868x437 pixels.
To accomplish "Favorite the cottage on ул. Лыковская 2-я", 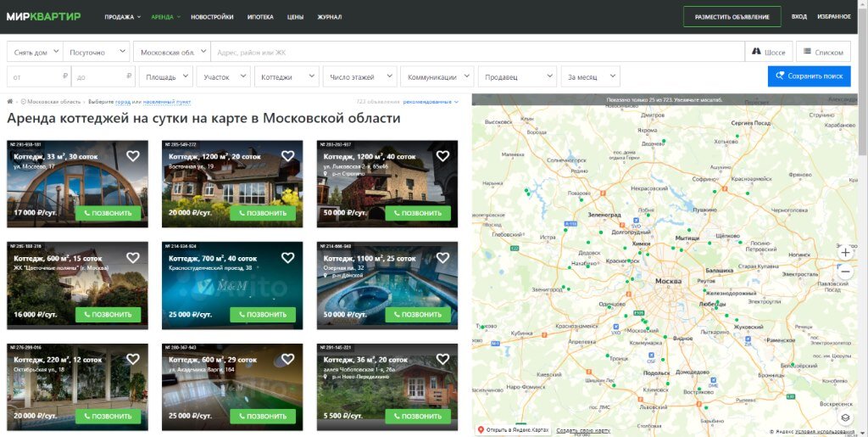I will pyautogui.click(x=442, y=156).
